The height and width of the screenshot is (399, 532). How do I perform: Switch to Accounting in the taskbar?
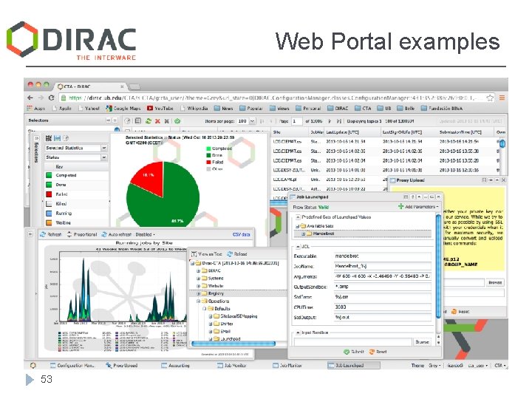point(176,366)
